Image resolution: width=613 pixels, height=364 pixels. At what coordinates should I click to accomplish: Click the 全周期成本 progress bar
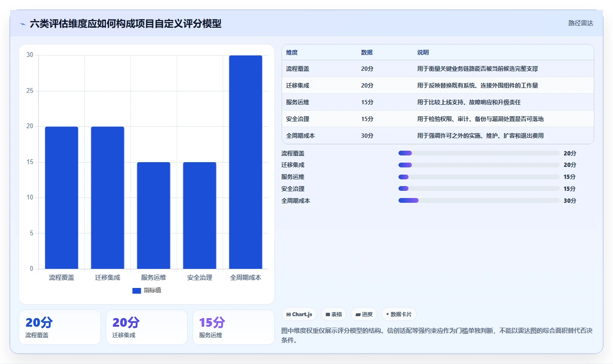pyautogui.click(x=479, y=201)
